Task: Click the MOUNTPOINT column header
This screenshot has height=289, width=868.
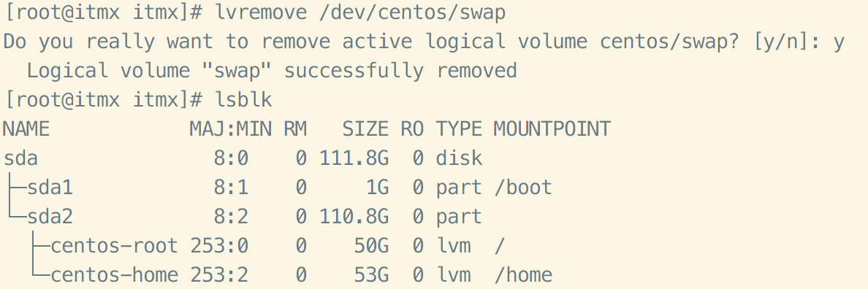Action: [552, 128]
